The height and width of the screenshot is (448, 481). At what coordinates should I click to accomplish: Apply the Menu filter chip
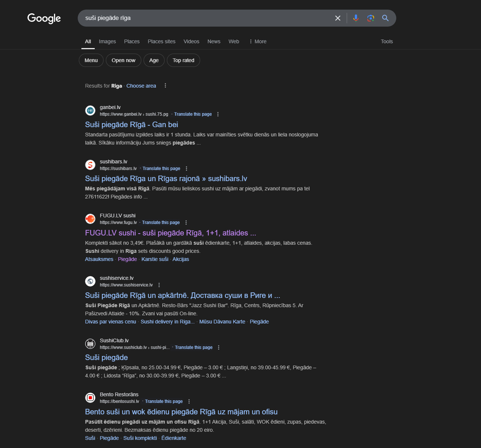tap(91, 60)
